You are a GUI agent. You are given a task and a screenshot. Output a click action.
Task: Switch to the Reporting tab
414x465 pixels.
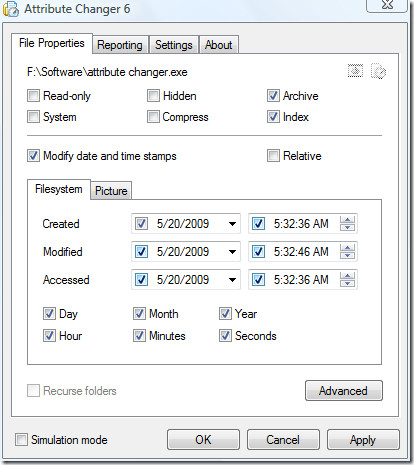click(x=120, y=45)
